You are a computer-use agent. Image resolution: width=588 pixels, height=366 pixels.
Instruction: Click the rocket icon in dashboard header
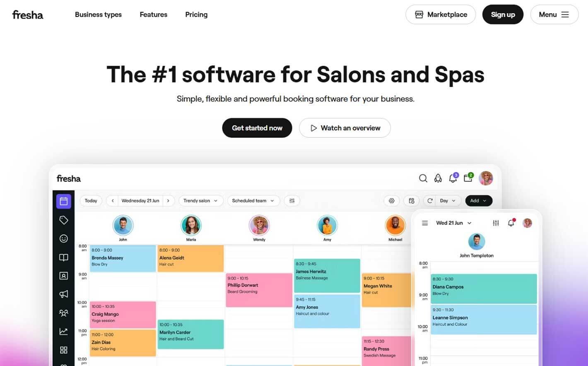point(438,178)
